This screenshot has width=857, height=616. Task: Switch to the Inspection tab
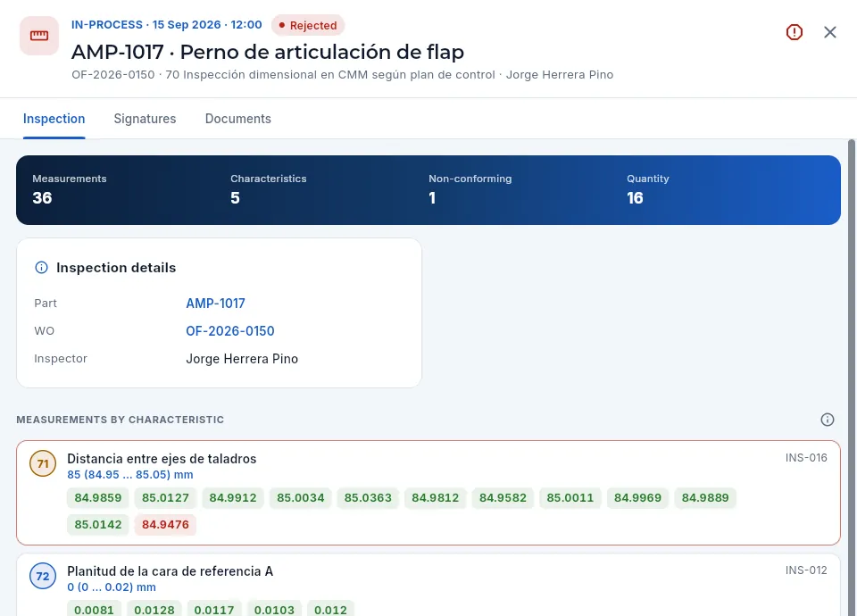tap(54, 119)
